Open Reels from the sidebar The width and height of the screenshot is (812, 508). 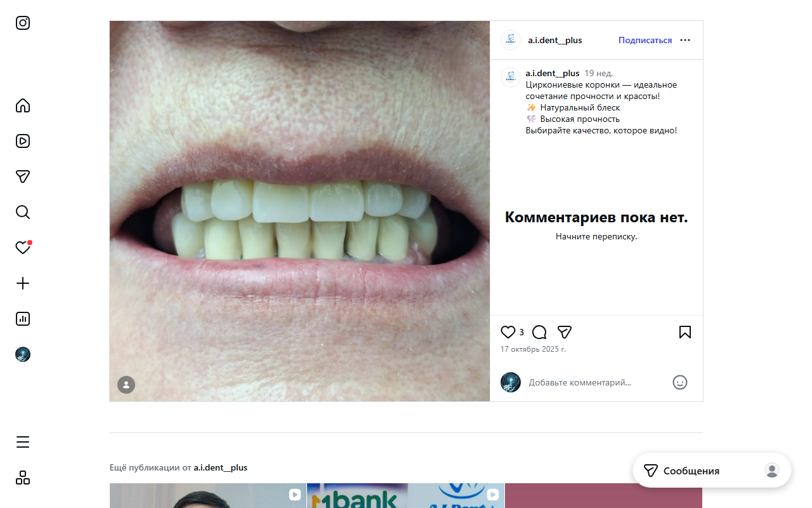[23, 141]
